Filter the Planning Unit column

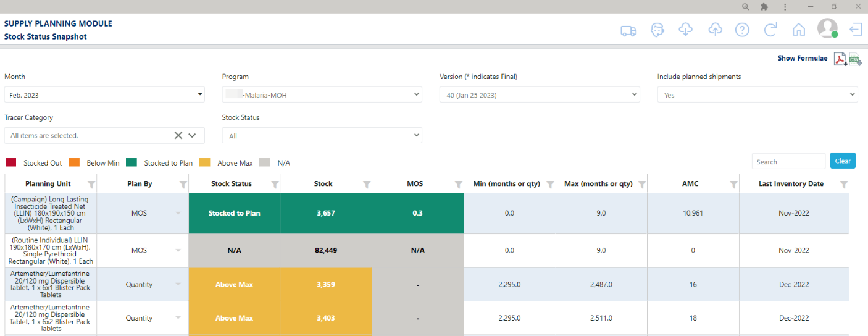click(91, 184)
